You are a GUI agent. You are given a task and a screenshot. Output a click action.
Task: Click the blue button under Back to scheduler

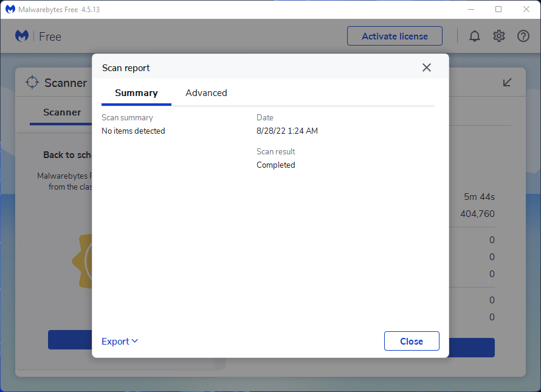click(70, 340)
